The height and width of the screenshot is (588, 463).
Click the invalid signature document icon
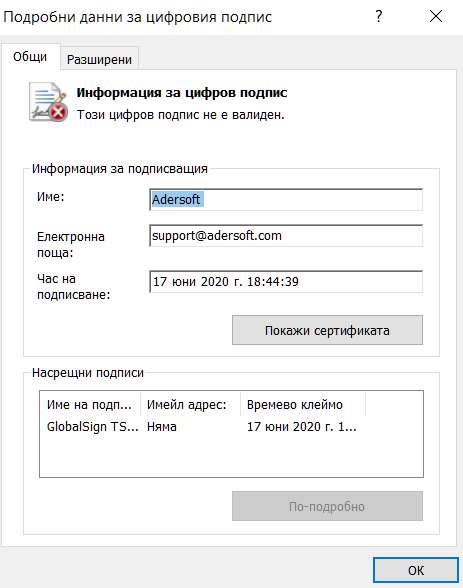click(x=48, y=102)
